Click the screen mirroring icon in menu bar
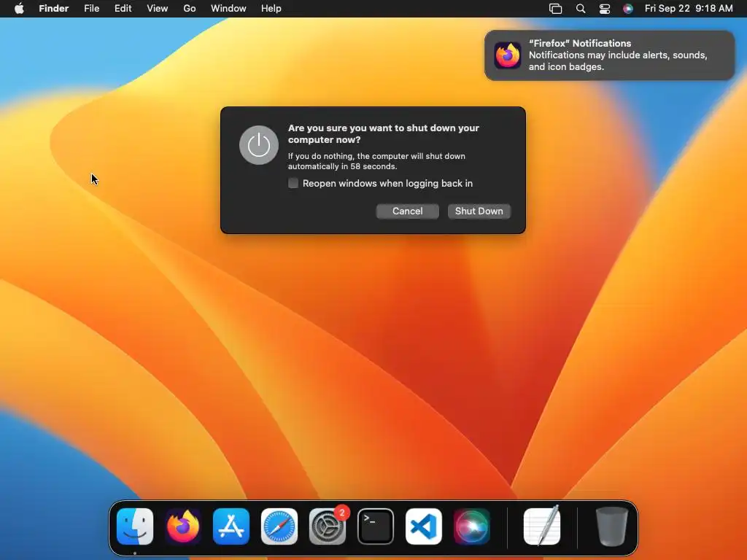Image resolution: width=747 pixels, height=560 pixels. (555, 9)
